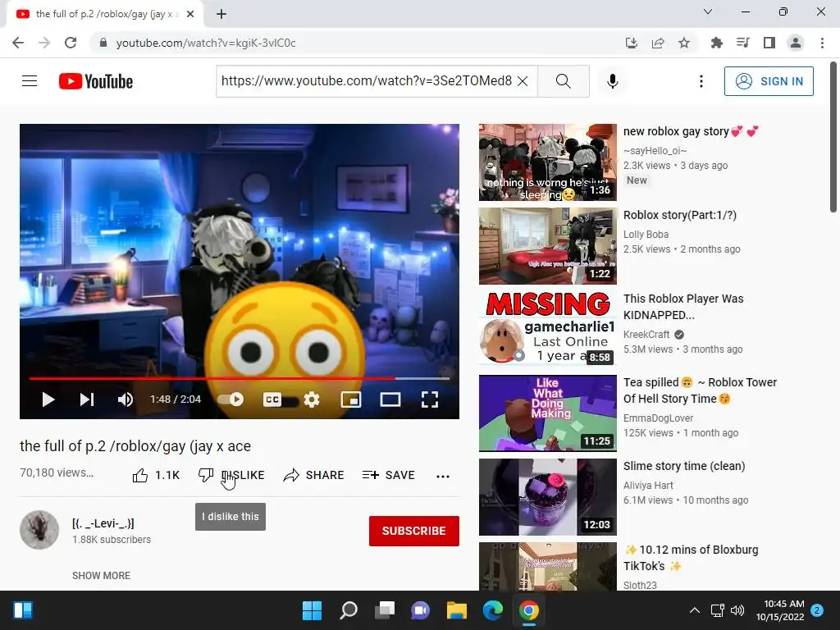This screenshot has height=630, width=840.
Task: Click the install app icon in address bar
Action: pyautogui.click(x=632, y=43)
